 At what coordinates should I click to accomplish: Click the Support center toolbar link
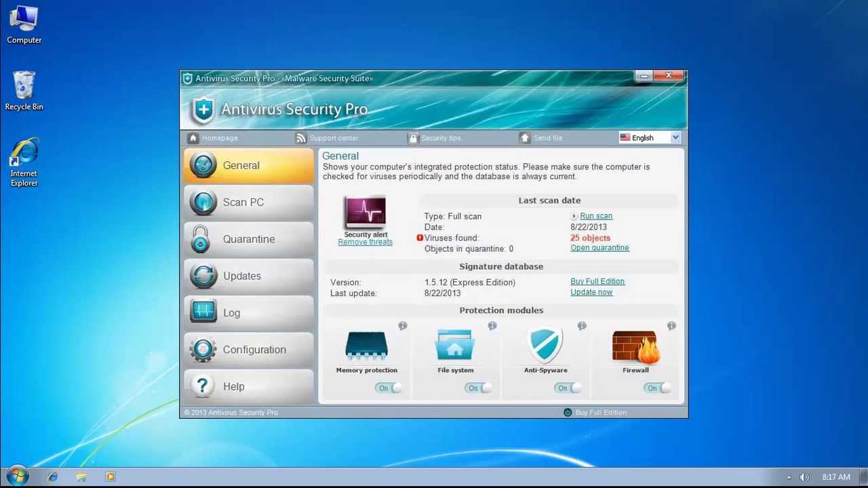pos(334,138)
